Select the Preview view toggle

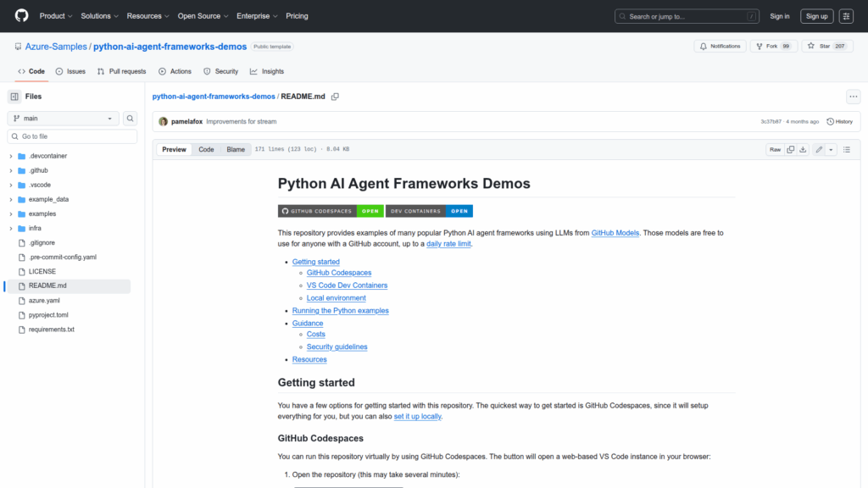pyautogui.click(x=175, y=149)
